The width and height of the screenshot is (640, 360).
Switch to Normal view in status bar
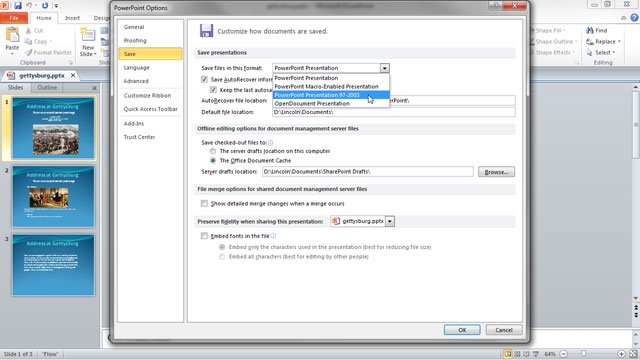click(508, 354)
